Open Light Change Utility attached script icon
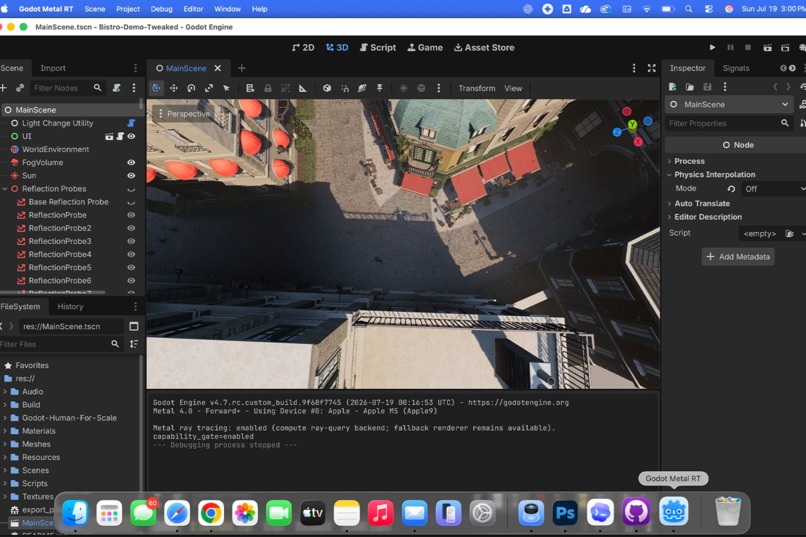This screenshot has width=806, height=537. pyautogui.click(x=131, y=123)
